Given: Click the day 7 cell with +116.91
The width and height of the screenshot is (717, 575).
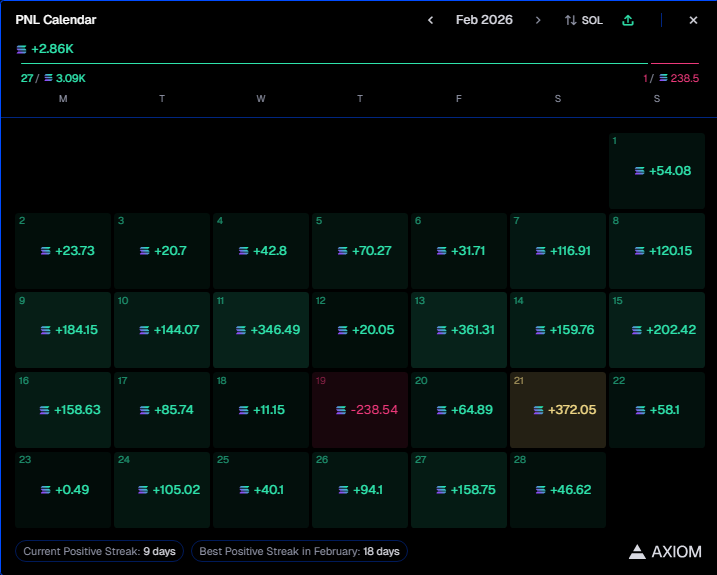Looking at the screenshot, I should coord(558,251).
